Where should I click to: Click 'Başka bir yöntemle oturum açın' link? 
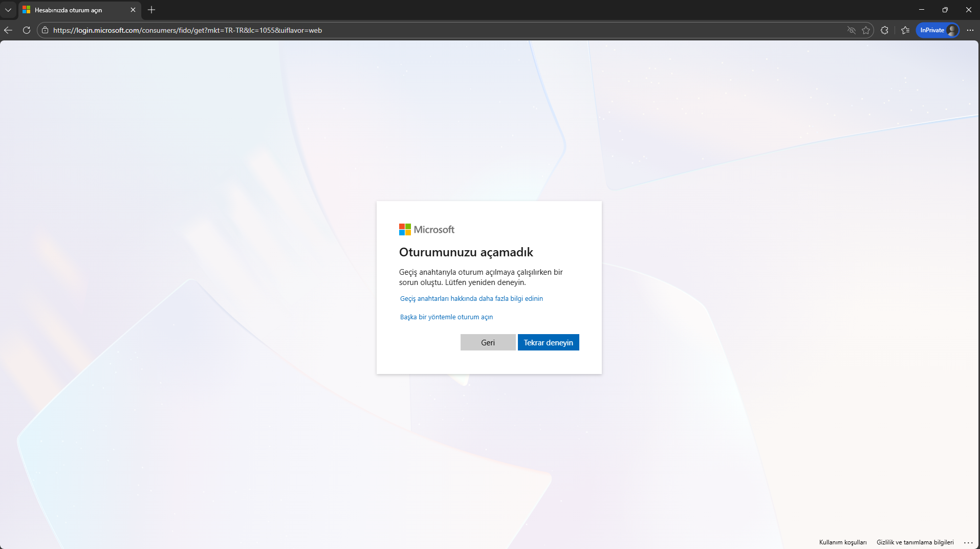[446, 317]
